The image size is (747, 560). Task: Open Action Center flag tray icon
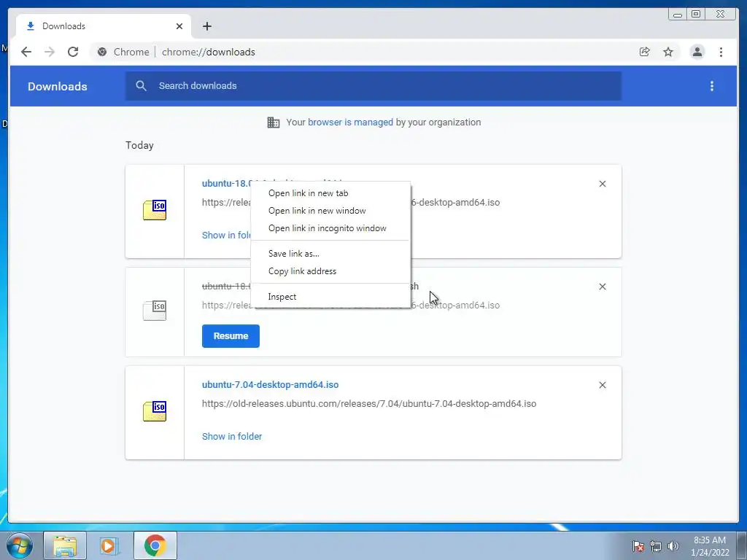point(638,546)
